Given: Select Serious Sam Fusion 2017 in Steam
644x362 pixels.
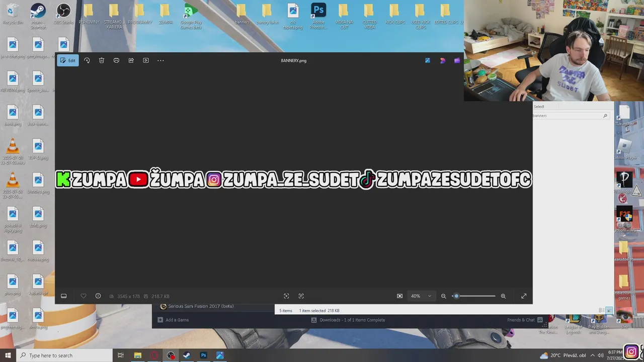Looking at the screenshot, I should [x=197, y=306].
